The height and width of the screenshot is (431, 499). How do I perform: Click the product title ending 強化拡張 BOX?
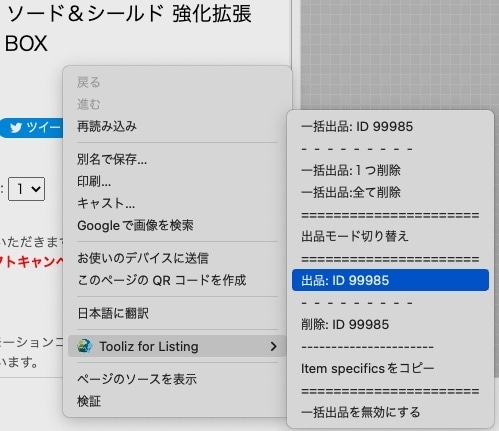click(128, 28)
